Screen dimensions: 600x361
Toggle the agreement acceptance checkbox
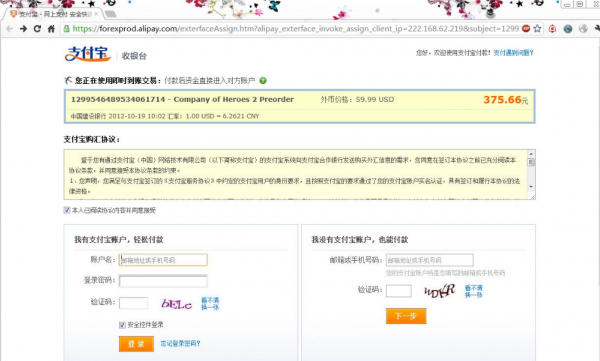[67, 210]
